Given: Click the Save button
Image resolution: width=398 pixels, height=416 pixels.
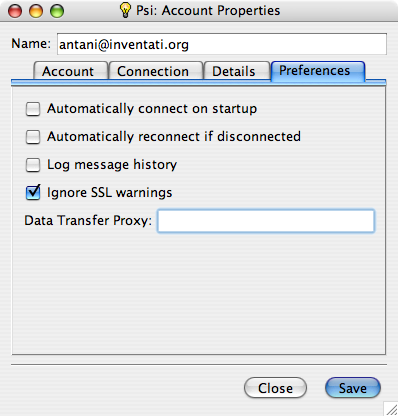Looking at the screenshot, I should point(353,388).
